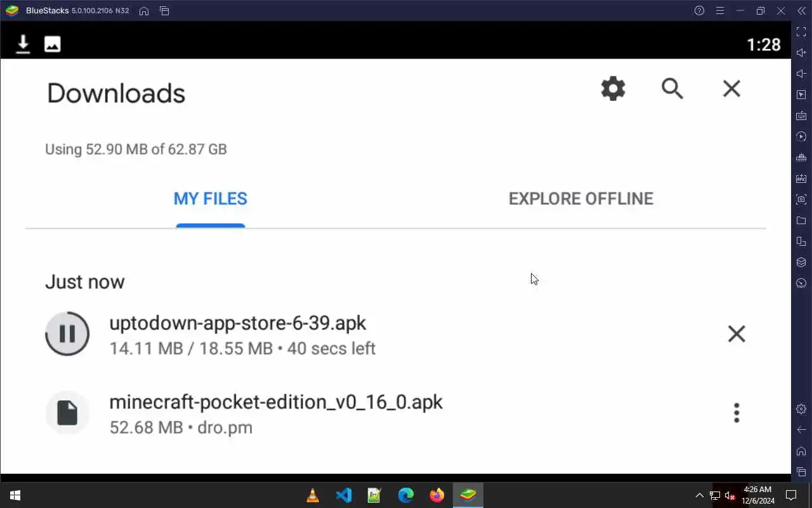Take a screenshot with sidebar camera icon
This screenshot has height=508, width=812.
coord(801,199)
